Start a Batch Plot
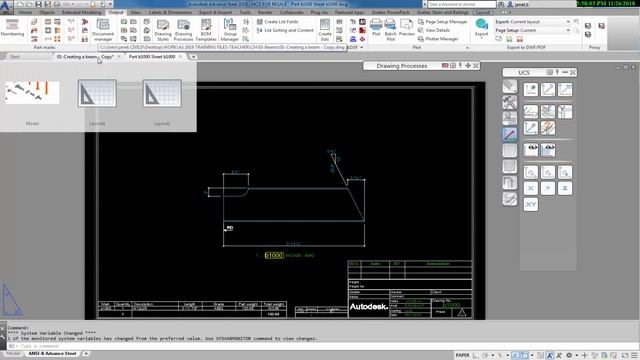Screen dimensions: 640x360 click(x=391, y=29)
